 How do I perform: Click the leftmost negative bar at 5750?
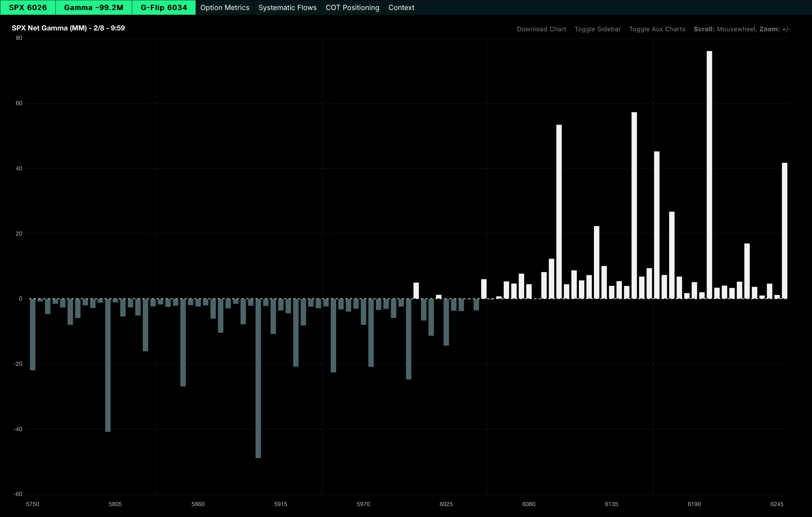(33, 334)
